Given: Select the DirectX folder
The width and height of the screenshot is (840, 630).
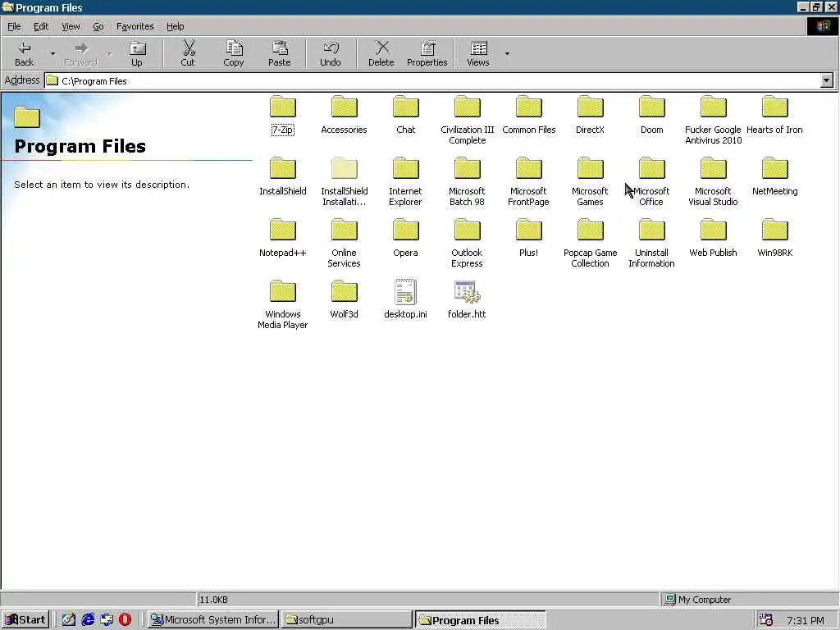Looking at the screenshot, I should click(591, 115).
